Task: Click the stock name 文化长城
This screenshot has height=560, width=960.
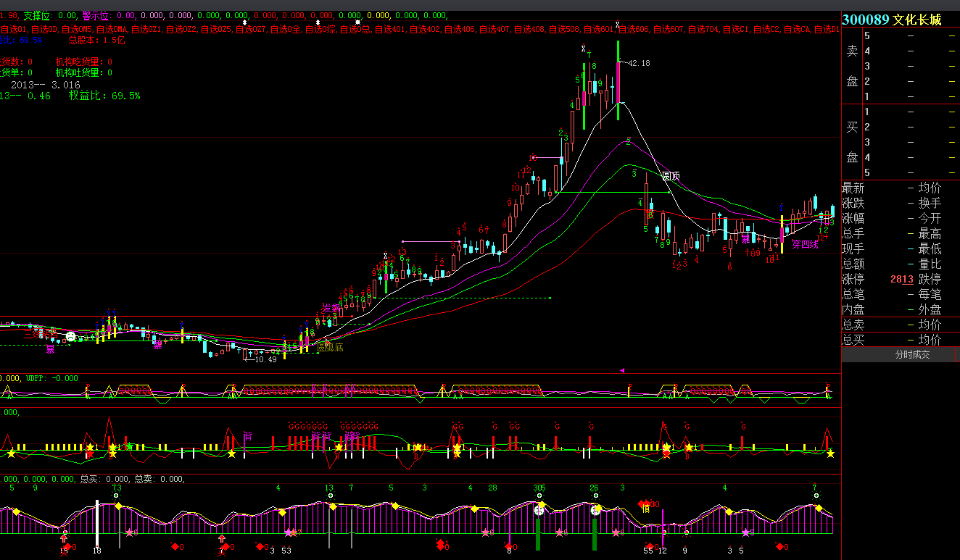Action: click(916, 20)
